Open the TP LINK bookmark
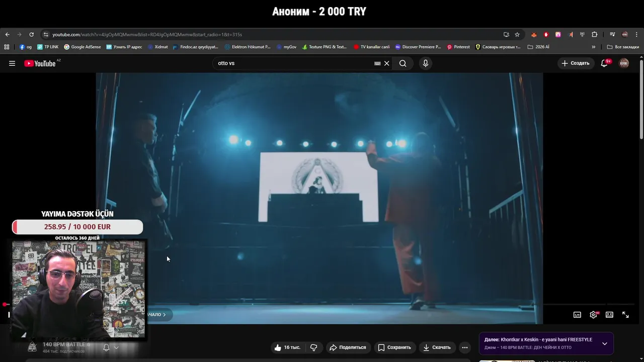 48,47
